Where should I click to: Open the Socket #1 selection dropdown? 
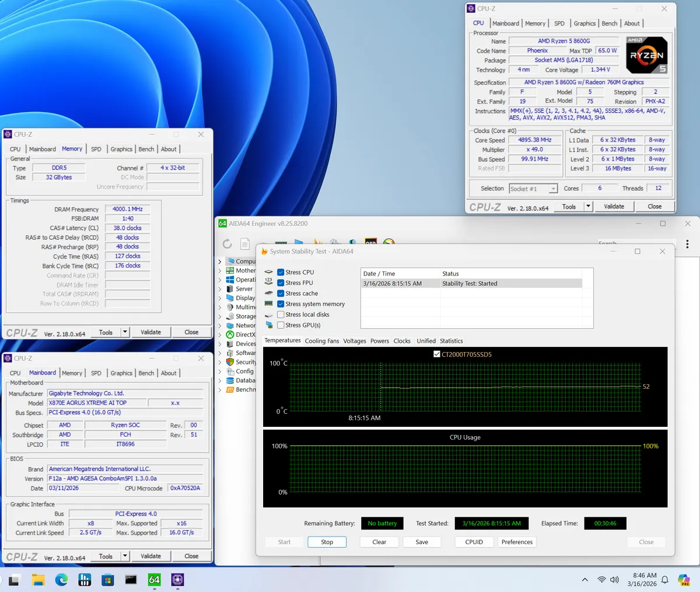[x=552, y=189]
